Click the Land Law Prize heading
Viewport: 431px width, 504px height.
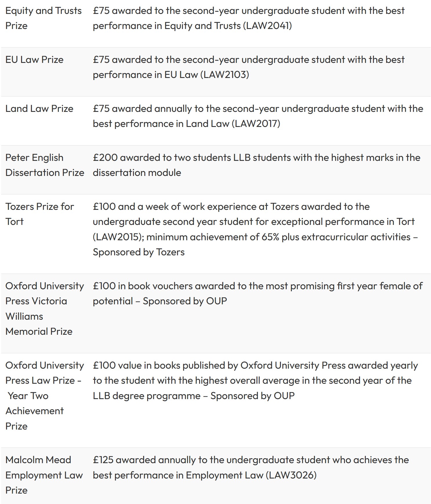pos(39,108)
